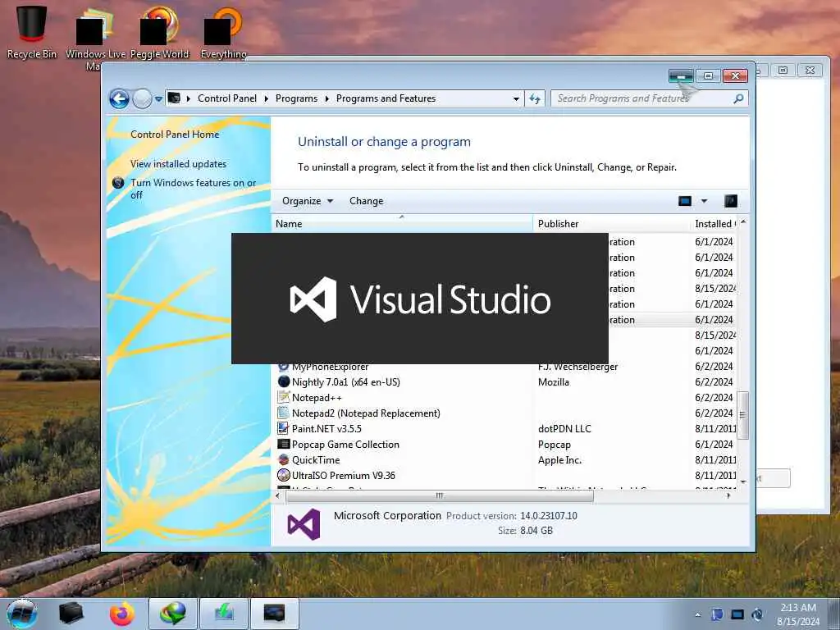Click product version 14.0.23107.10 value
Viewport: 840px width, 630px height.
click(549, 516)
